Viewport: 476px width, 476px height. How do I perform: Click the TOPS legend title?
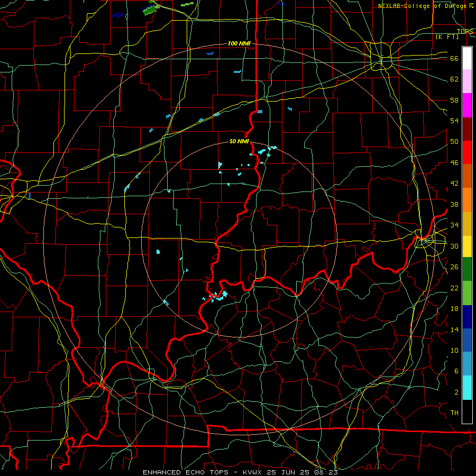pos(465,31)
